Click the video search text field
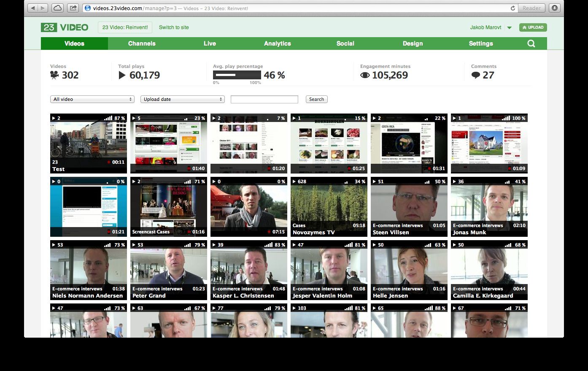The height and width of the screenshot is (371, 588). click(264, 99)
